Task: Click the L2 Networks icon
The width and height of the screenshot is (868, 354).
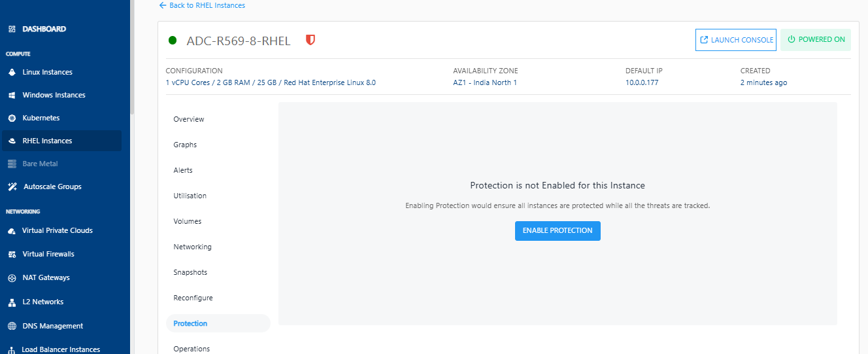Action: (x=12, y=302)
